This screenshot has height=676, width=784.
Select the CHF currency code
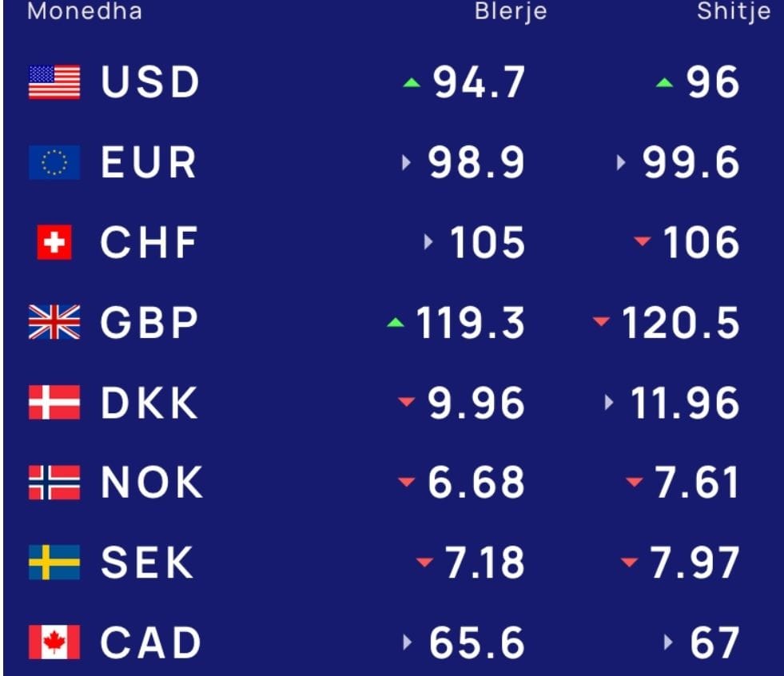(149, 243)
